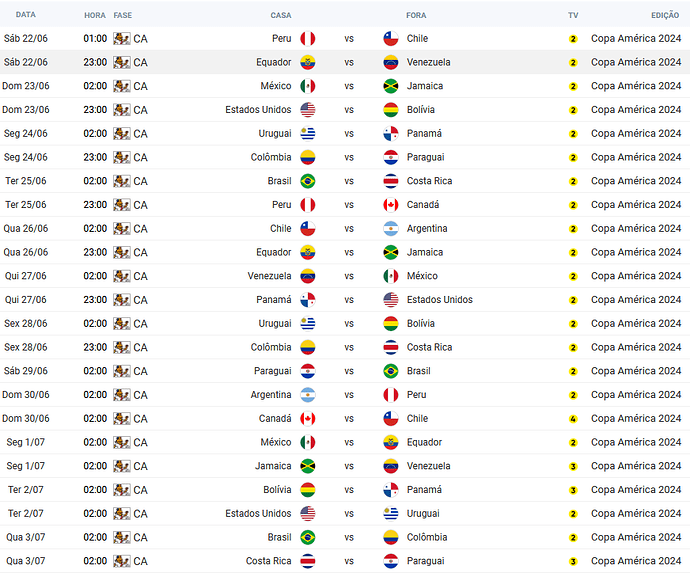Click the TV badge on Jamaica vs Venezuela row
The image size is (690, 573).
[573, 466]
